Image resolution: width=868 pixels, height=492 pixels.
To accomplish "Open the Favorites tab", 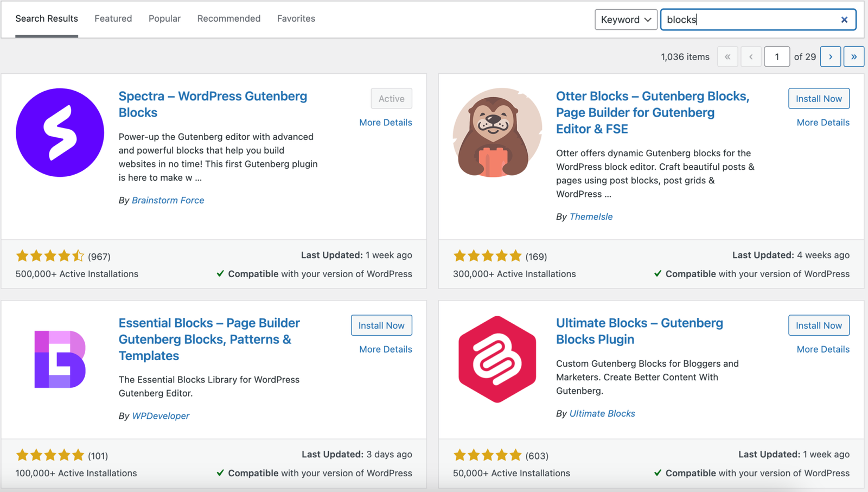I will point(296,18).
